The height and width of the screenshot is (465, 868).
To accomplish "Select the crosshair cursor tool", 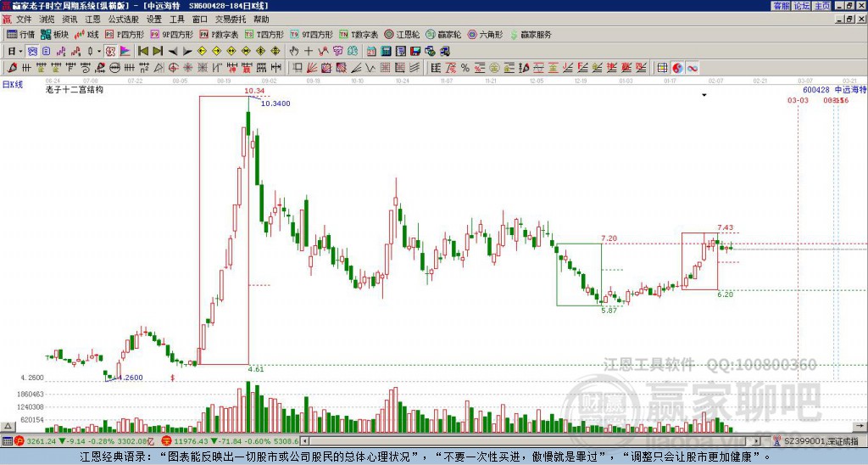I will click(x=307, y=51).
